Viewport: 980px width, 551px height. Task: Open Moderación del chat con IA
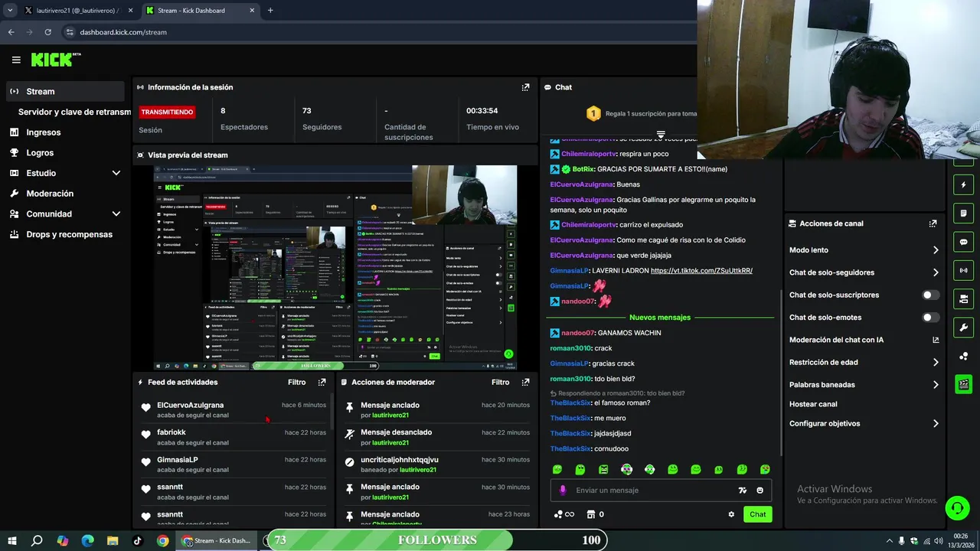coord(864,340)
